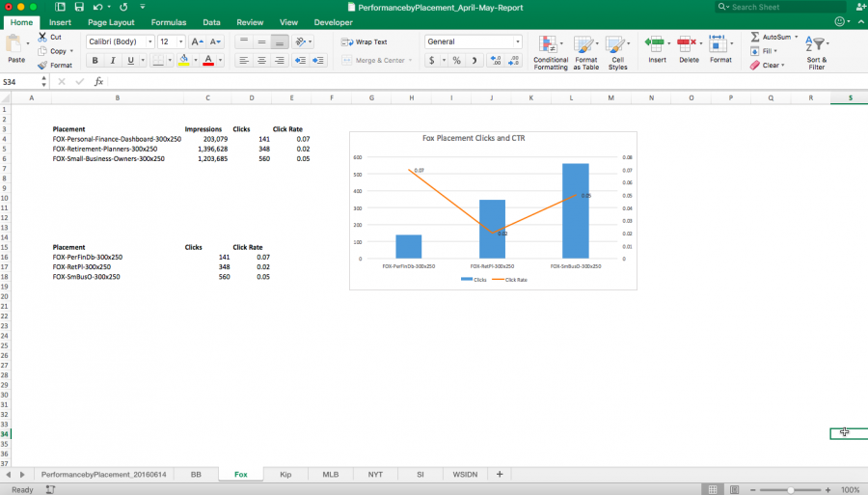Open the borders tool
This screenshot has width=868, height=495.
[x=158, y=61]
